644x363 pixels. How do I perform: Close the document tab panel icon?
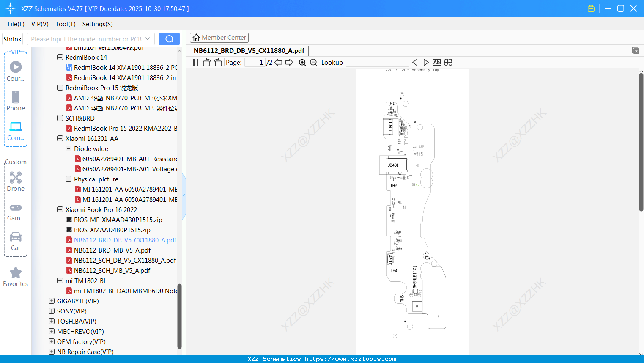coord(635,50)
